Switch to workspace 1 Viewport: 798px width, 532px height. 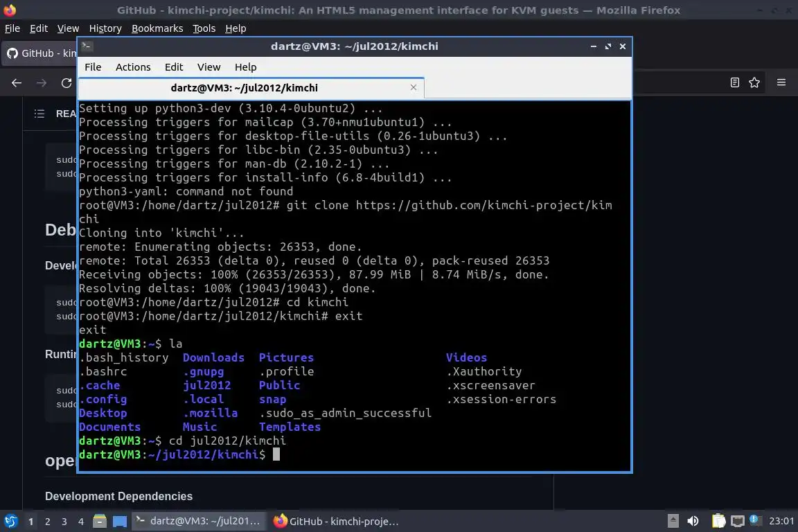click(x=30, y=522)
